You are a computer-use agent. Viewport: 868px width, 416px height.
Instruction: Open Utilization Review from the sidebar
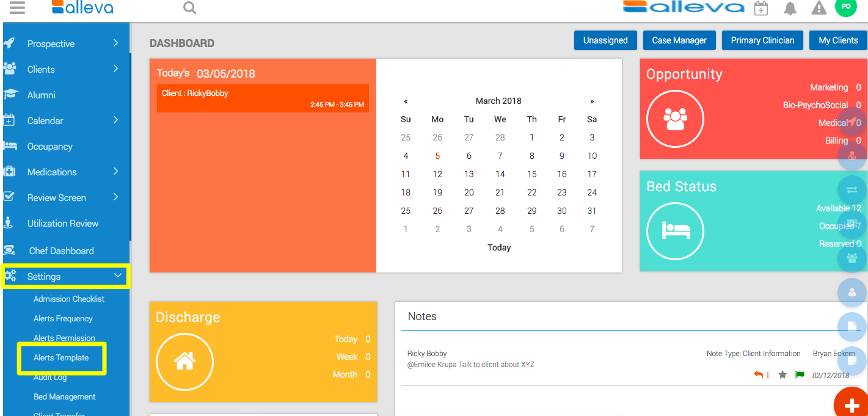click(x=62, y=224)
